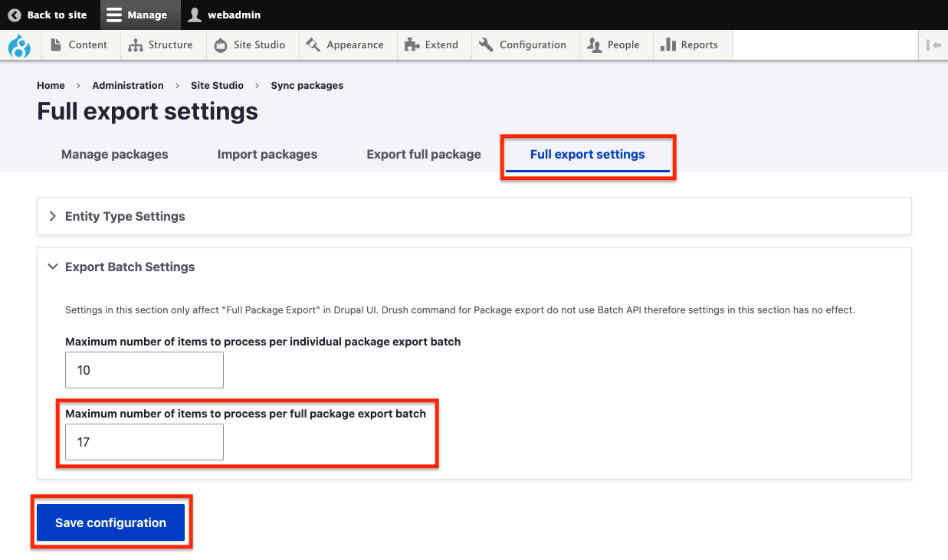This screenshot has width=948, height=560.
Task: Collapse Export Batch Settings section
Action: (x=130, y=267)
